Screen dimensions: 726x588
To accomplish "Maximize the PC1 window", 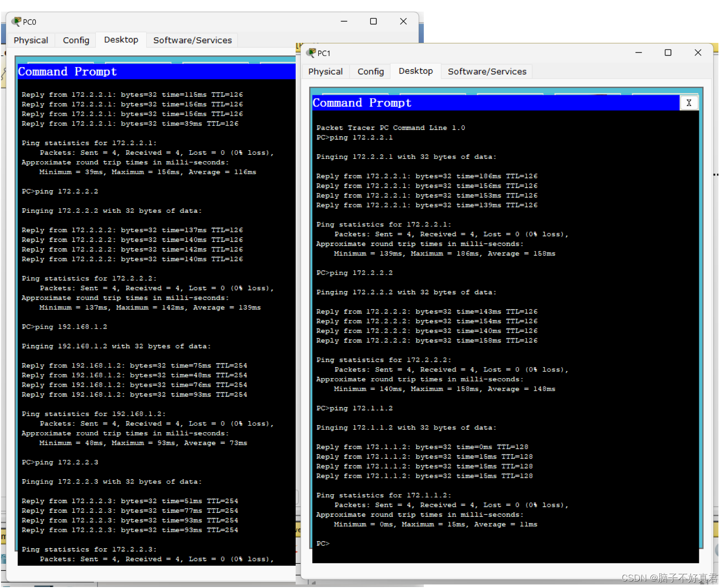I will (668, 52).
